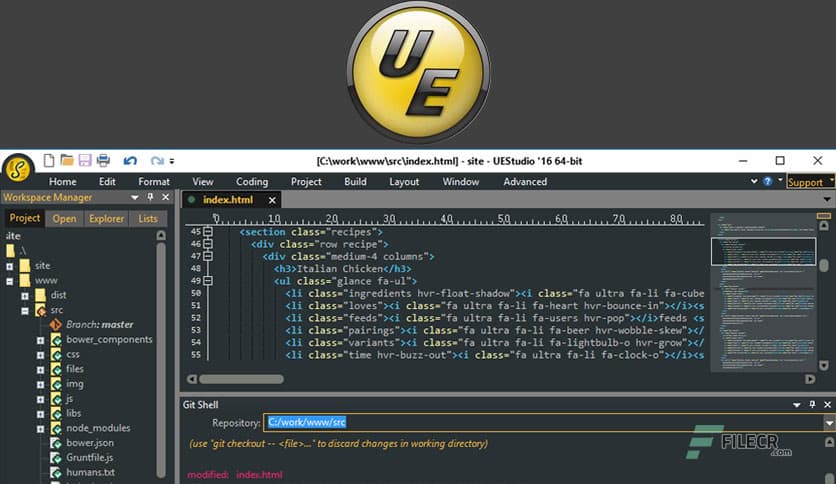Expand the dist folder

pos(25,295)
